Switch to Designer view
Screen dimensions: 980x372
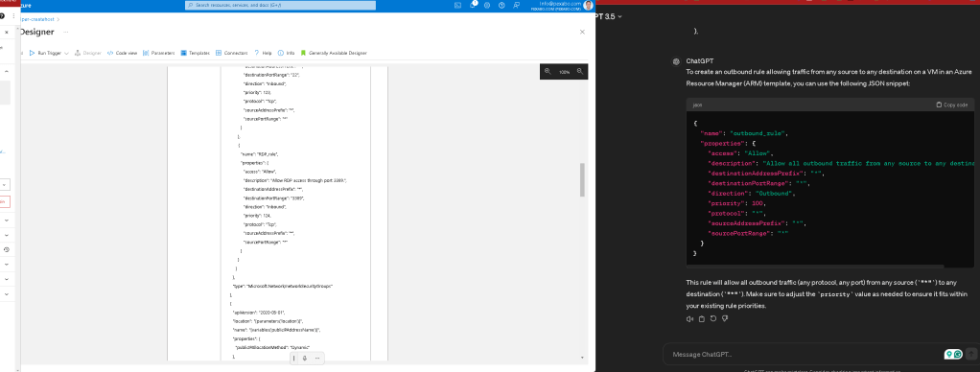88,53
